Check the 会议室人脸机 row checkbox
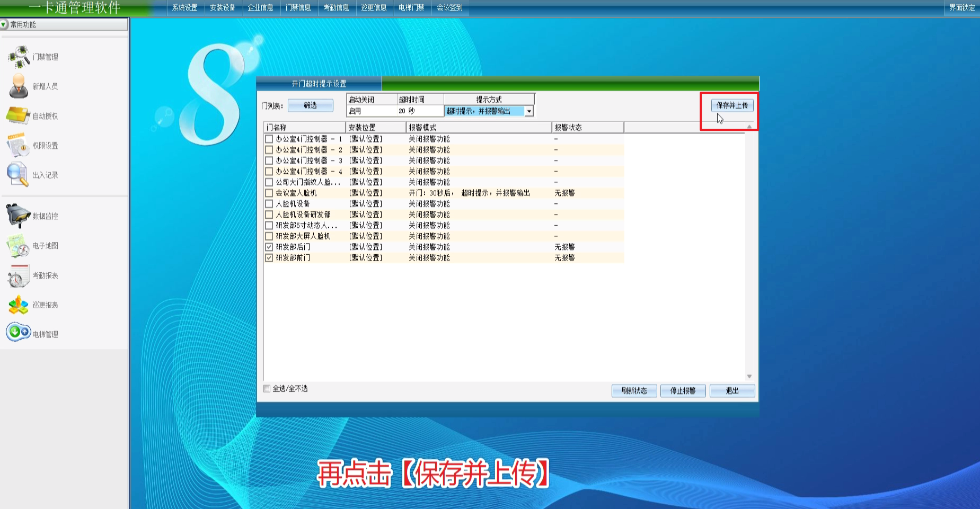 point(269,193)
